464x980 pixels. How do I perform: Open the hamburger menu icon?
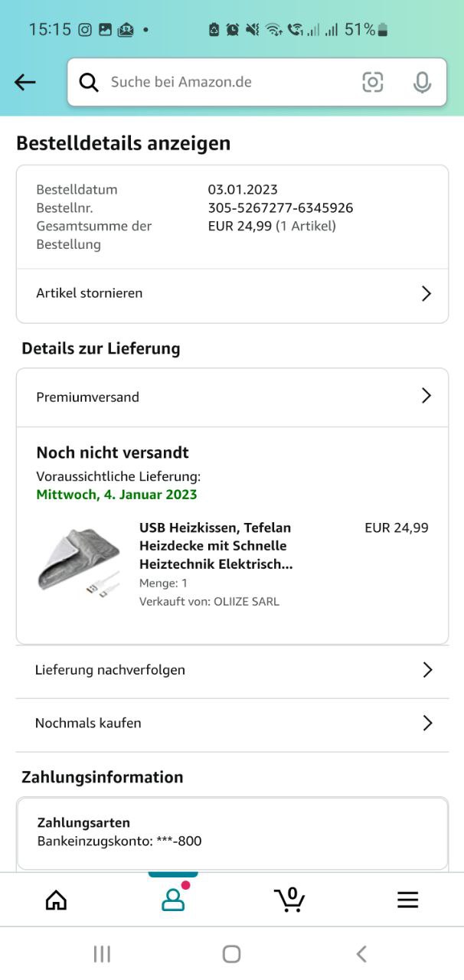coord(408,900)
